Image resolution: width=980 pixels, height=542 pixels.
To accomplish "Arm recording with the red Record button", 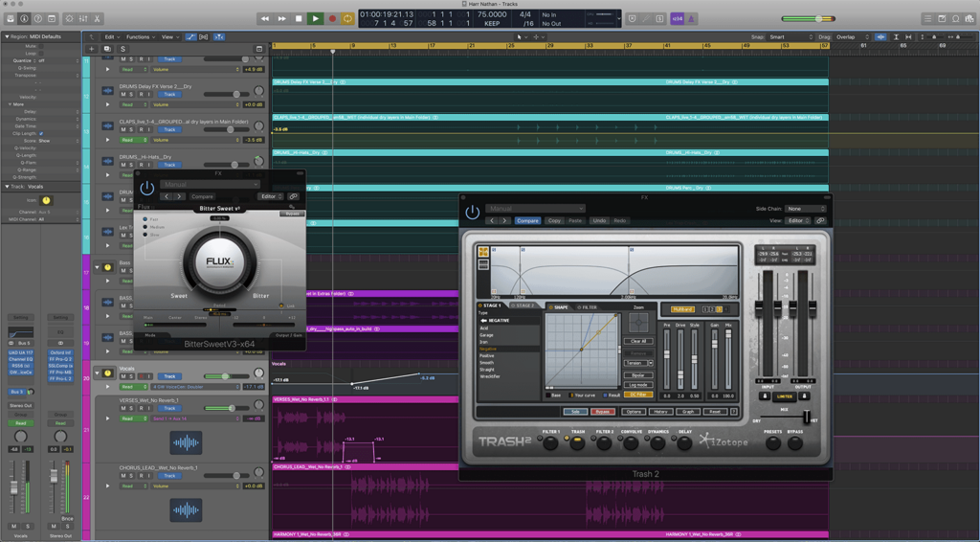I will point(332,19).
